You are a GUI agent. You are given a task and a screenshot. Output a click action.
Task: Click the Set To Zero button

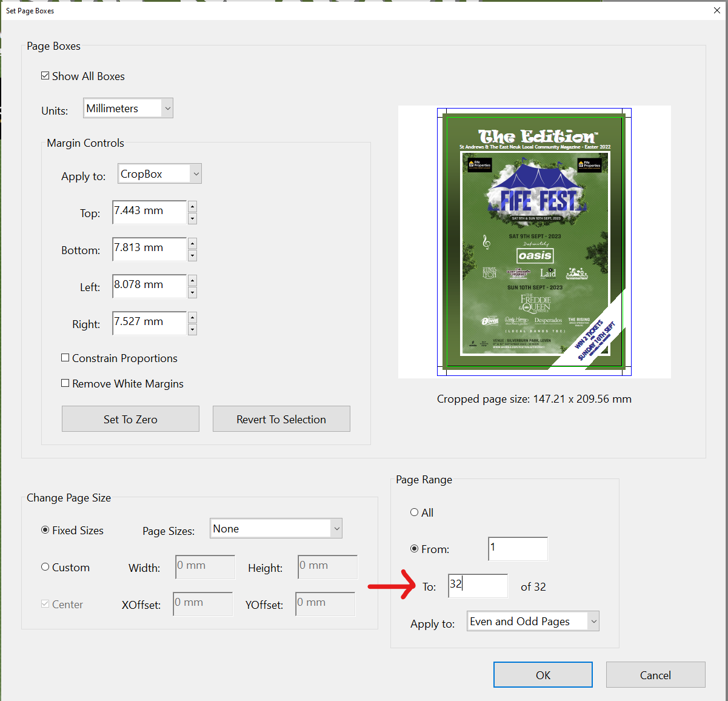(x=130, y=419)
